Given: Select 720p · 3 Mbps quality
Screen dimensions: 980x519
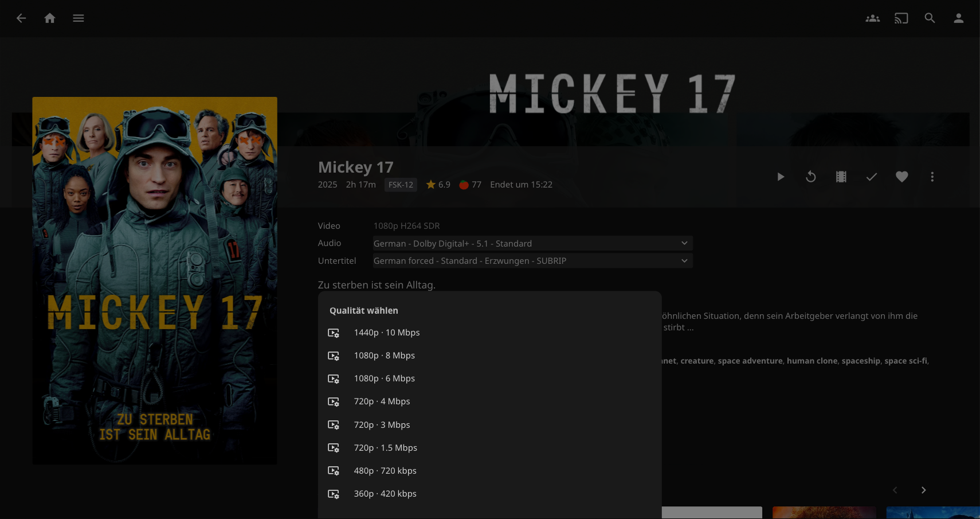Looking at the screenshot, I should point(490,425).
